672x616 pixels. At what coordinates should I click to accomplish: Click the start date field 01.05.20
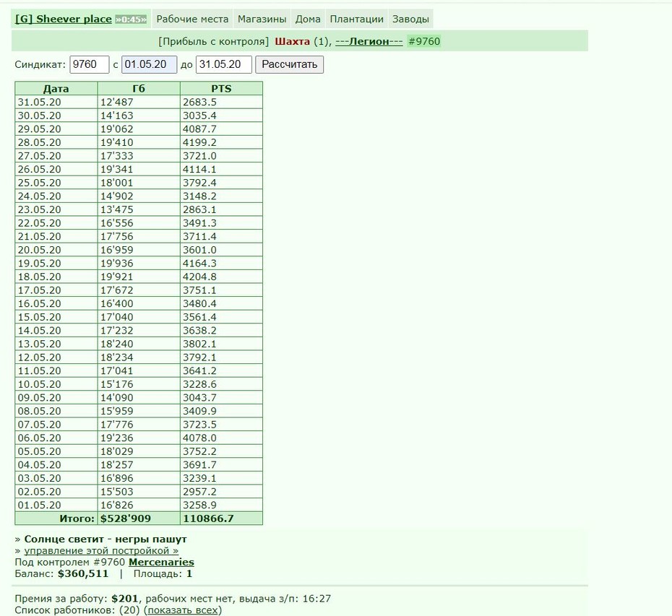tap(149, 65)
